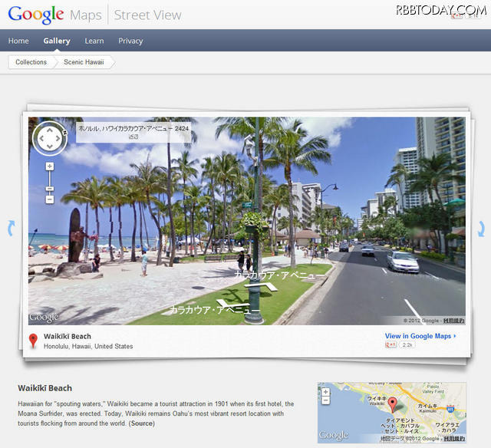Click the H1 highway shield on mini map

[x=450, y=409]
